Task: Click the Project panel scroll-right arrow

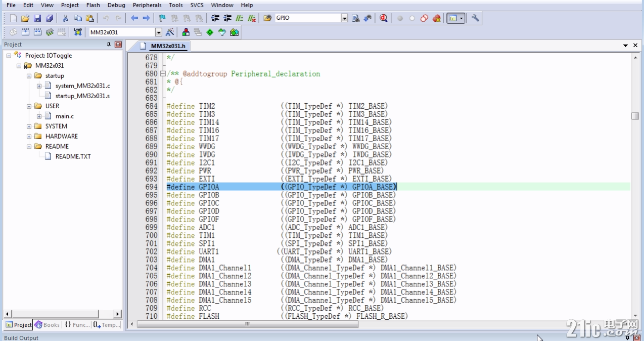Action: [x=118, y=314]
